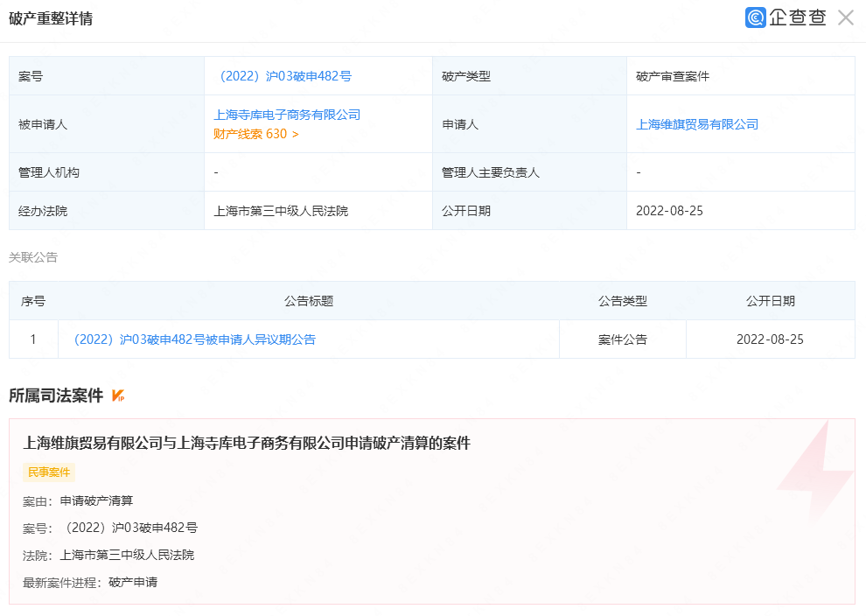Viewport: 866px width, 616px height.
Task: Click the 被申请人 label cell
Action: coord(107,124)
